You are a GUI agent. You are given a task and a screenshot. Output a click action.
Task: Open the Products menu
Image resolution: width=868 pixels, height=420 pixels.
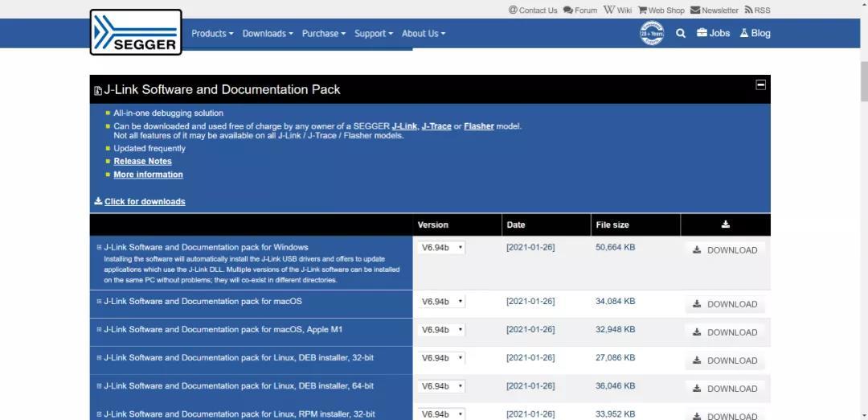[x=212, y=34]
